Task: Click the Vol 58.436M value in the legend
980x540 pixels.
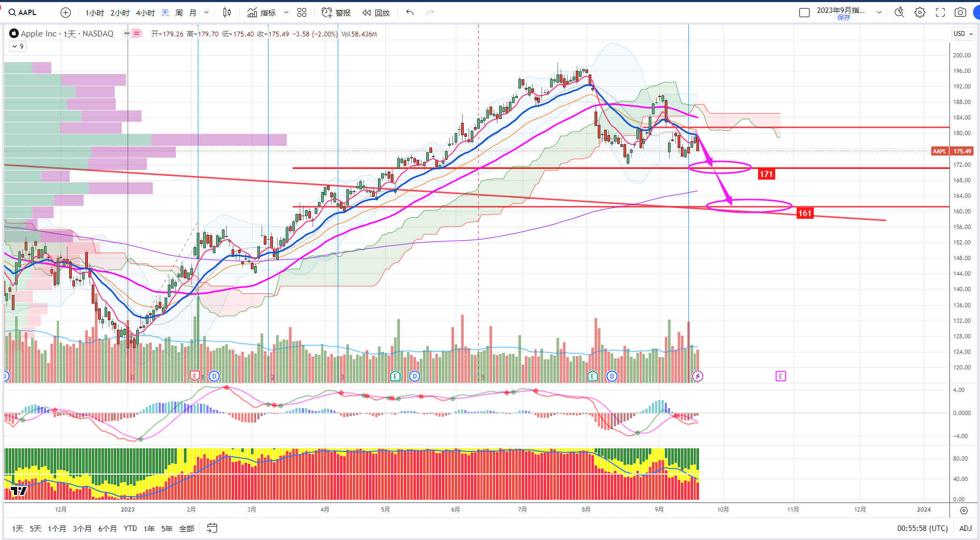Action: [x=359, y=34]
